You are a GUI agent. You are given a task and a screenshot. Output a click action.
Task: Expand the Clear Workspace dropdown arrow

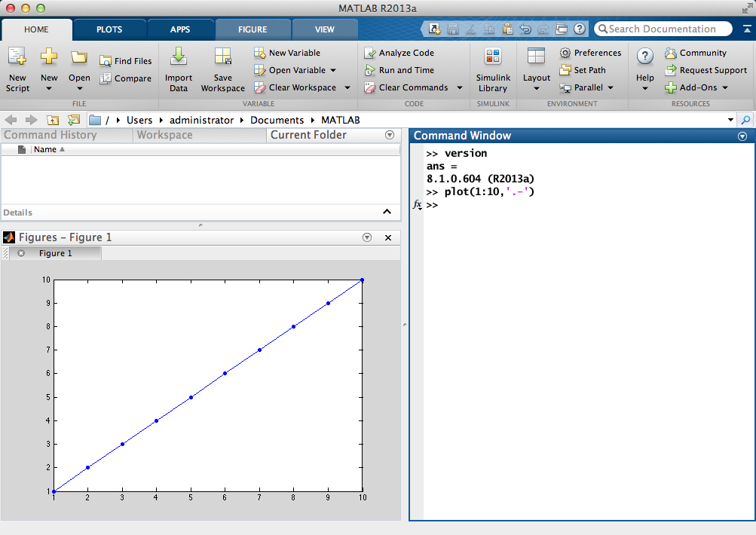click(347, 87)
